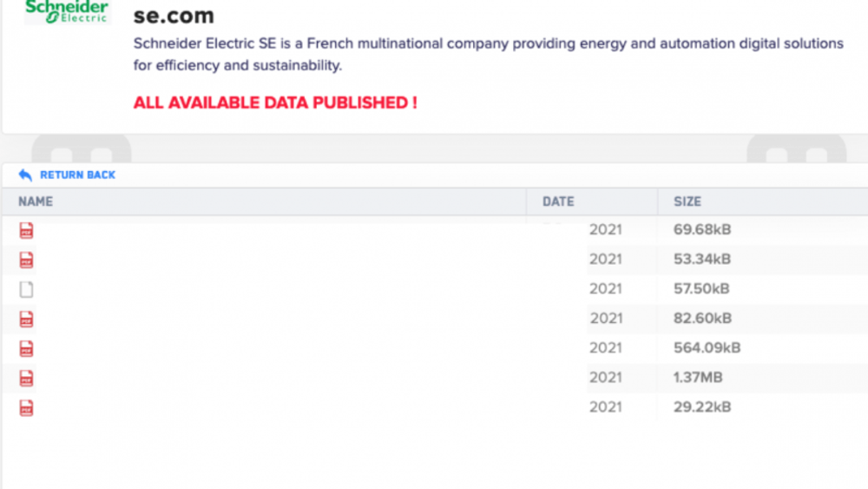This screenshot has height=489, width=868.
Task: Sort files by the DATE column header
Action: click(558, 202)
